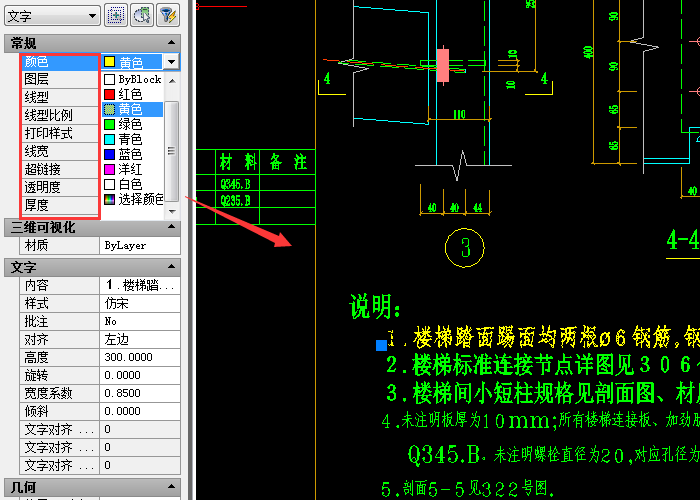The image size is (700, 500).
Task: Click the 对齐 value 左边
Action: tap(140, 339)
